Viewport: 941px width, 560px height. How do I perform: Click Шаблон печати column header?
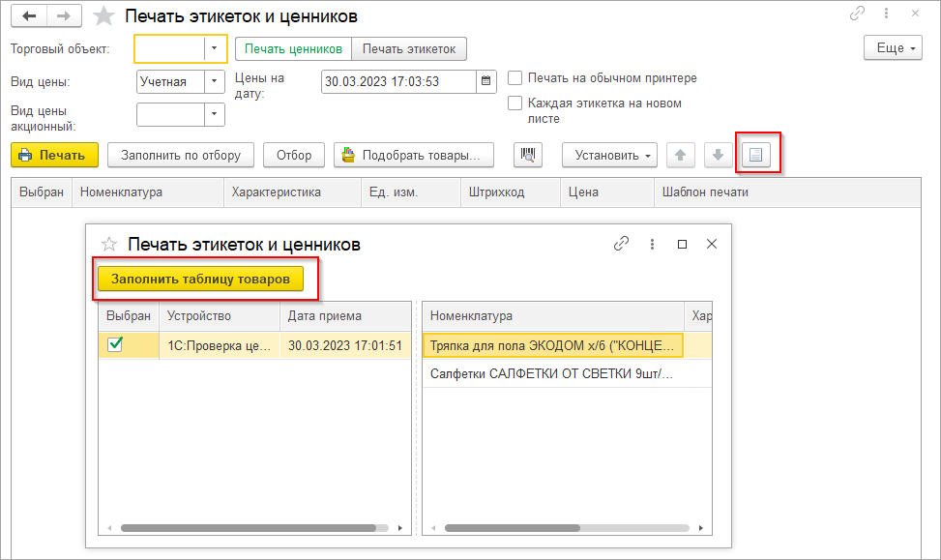click(787, 192)
